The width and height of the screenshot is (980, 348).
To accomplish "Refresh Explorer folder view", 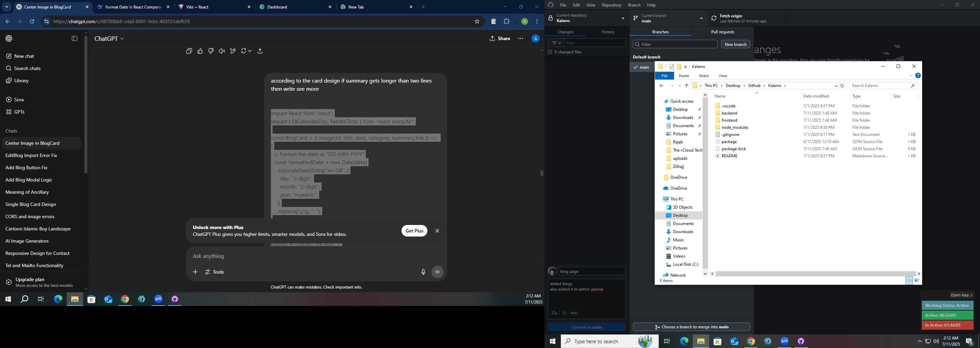I will (x=842, y=86).
